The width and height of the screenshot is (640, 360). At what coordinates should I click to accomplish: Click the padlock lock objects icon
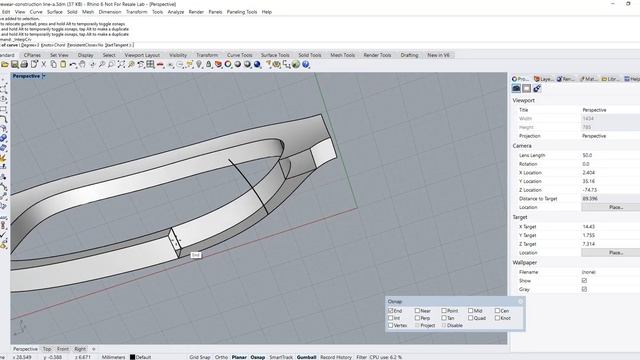click(209, 64)
